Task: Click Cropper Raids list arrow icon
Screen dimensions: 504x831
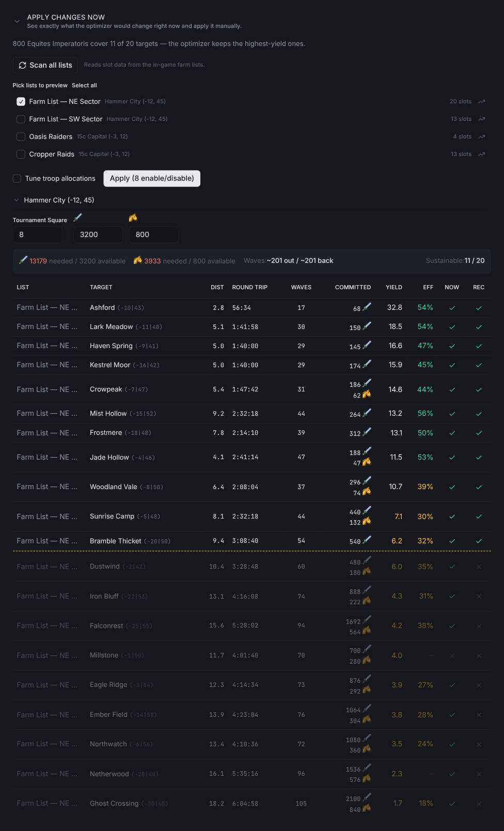Action: [481, 154]
